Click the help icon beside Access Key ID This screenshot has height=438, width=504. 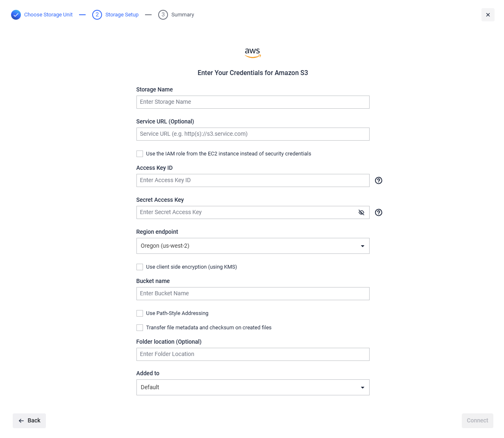379,180
